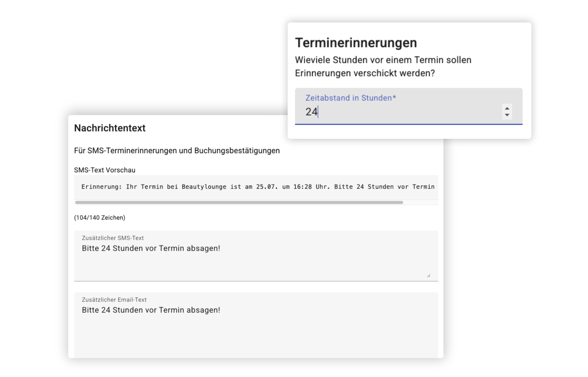Screen dimensions: 588x377
Task: Select the word Beautylounge in the preview text
Action: pyautogui.click(x=204, y=186)
